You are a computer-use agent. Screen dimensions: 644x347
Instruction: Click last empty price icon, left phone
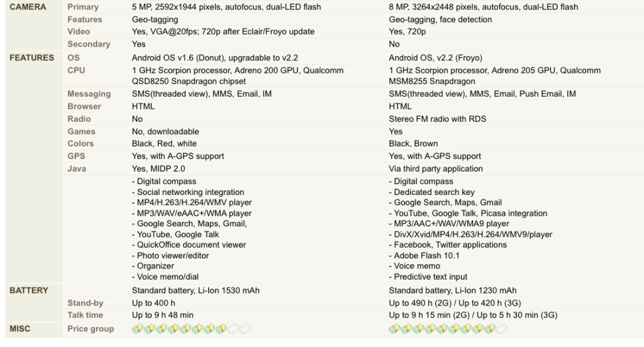pos(245,329)
